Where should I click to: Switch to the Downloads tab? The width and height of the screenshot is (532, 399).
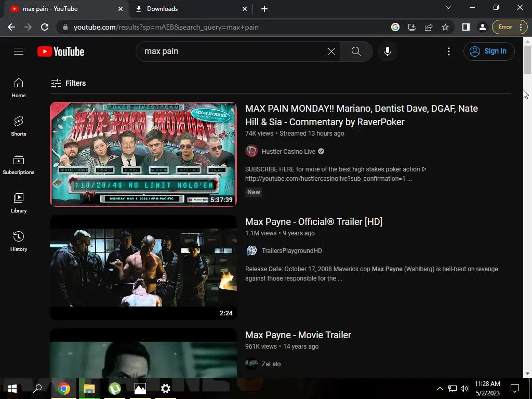pos(190,9)
